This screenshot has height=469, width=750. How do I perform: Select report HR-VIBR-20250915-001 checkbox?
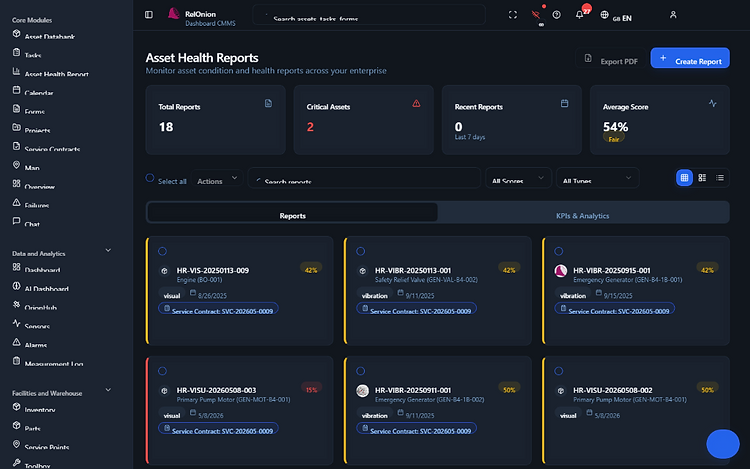tap(559, 251)
